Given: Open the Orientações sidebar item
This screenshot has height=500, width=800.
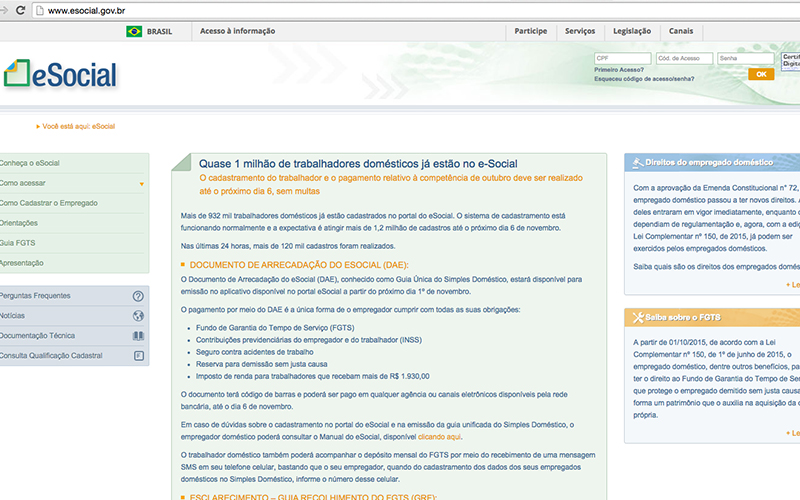Looking at the screenshot, I should pyautogui.click(x=19, y=223).
